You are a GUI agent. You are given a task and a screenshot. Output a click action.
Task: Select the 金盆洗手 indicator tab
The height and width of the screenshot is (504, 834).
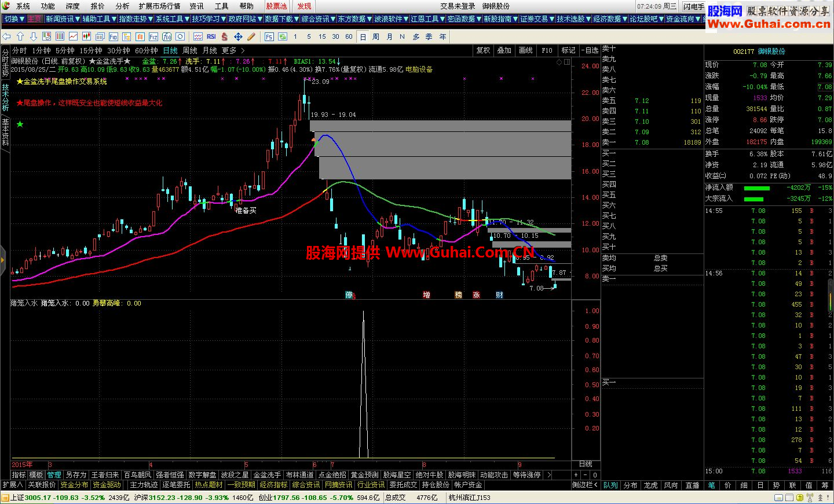(267, 474)
